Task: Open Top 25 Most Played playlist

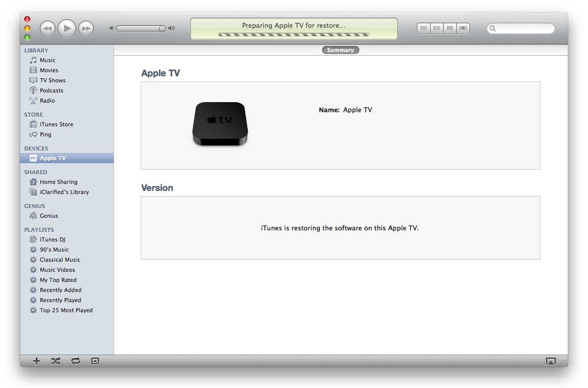Action: click(x=67, y=310)
